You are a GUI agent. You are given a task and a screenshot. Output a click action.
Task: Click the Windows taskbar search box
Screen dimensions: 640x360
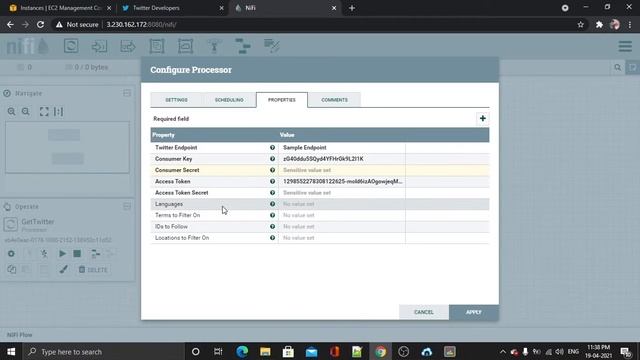coord(104,351)
